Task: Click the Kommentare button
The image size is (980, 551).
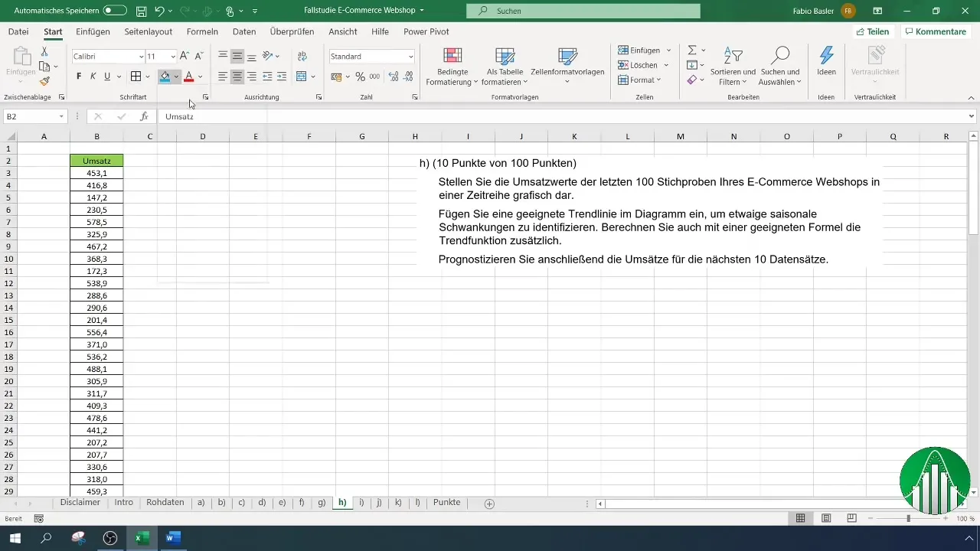Action: (934, 31)
